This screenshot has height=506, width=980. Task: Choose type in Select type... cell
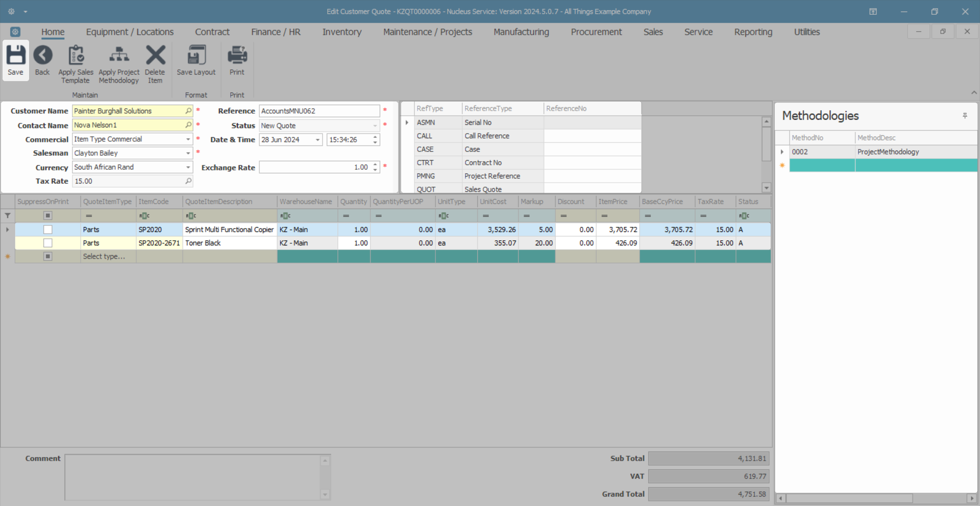pyautogui.click(x=108, y=256)
